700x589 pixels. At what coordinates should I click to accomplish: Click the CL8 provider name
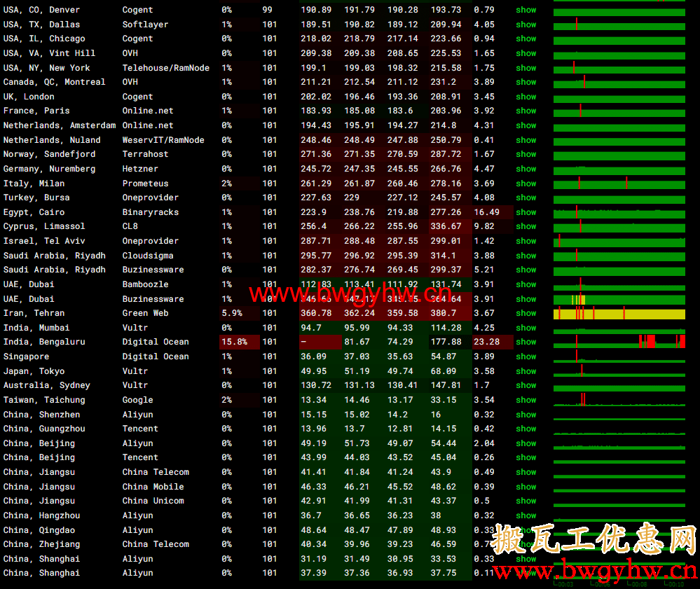[130, 226]
